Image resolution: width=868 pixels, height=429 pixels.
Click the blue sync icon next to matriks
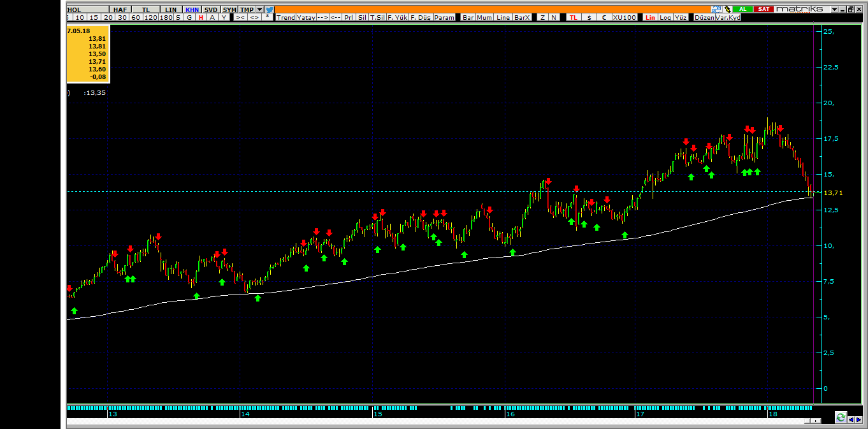point(716,9)
